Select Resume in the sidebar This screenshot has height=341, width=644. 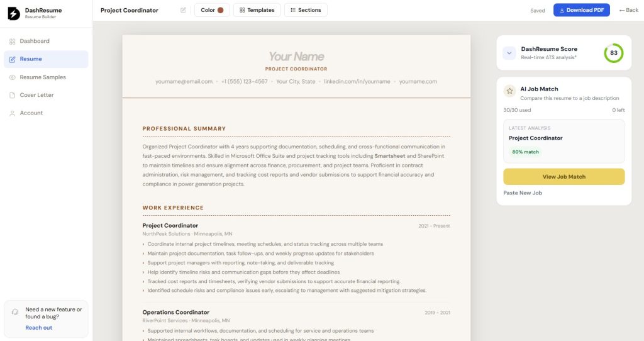click(x=46, y=59)
